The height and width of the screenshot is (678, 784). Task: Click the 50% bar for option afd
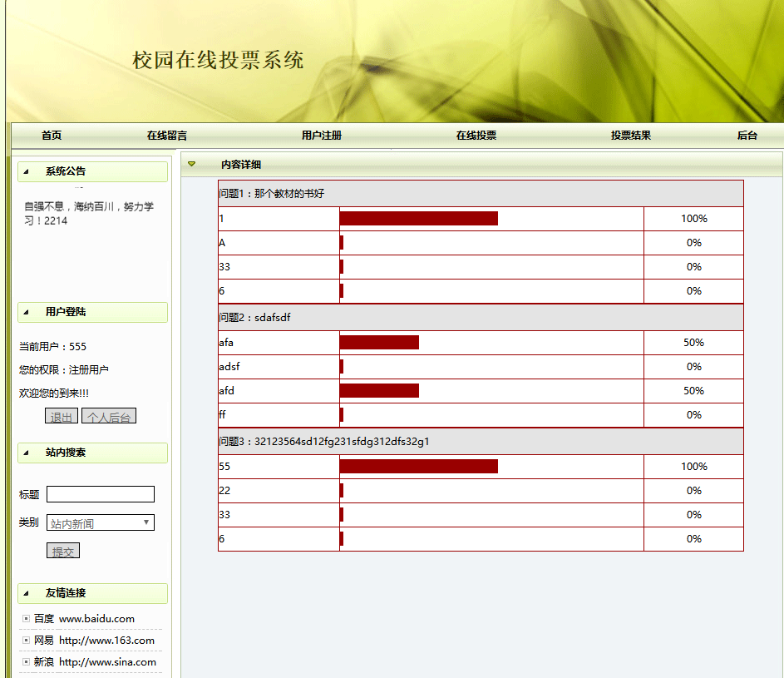point(379,391)
